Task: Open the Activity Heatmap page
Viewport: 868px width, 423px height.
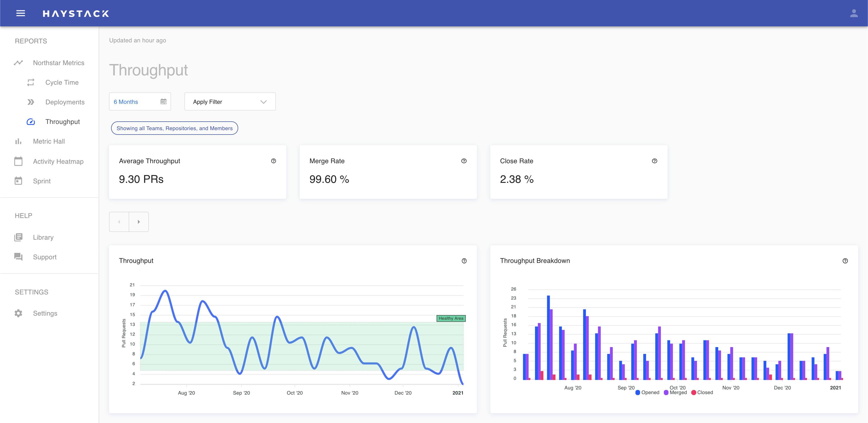Action: coord(58,161)
